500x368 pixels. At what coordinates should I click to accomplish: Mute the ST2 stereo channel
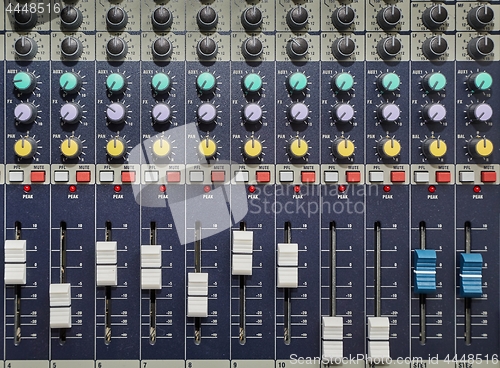tap(489, 177)
